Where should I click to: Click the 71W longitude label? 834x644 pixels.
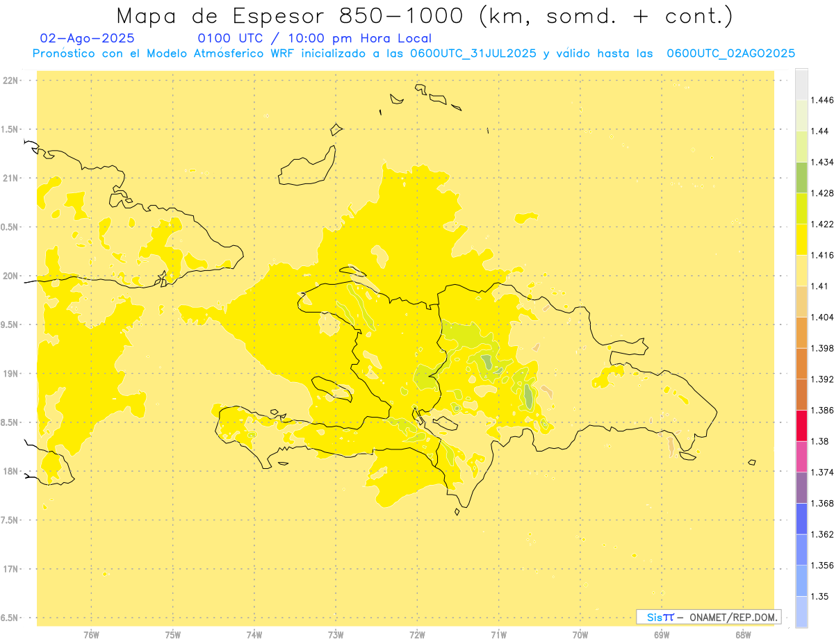pos(498,634)
